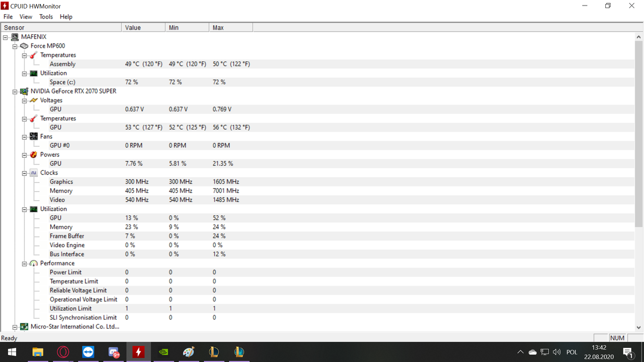Click the Fans icon
Screen dimensions: 644x362
coord(33,136)
